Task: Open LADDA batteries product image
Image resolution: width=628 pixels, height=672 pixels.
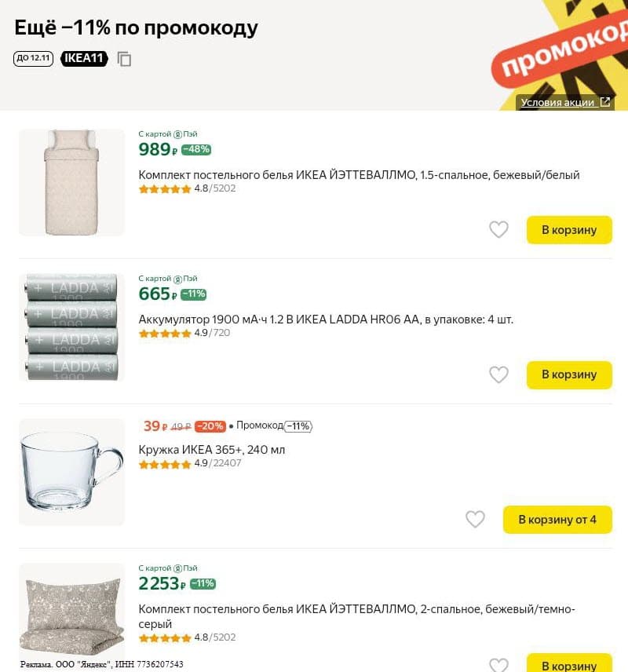Action: coord(71,327)
